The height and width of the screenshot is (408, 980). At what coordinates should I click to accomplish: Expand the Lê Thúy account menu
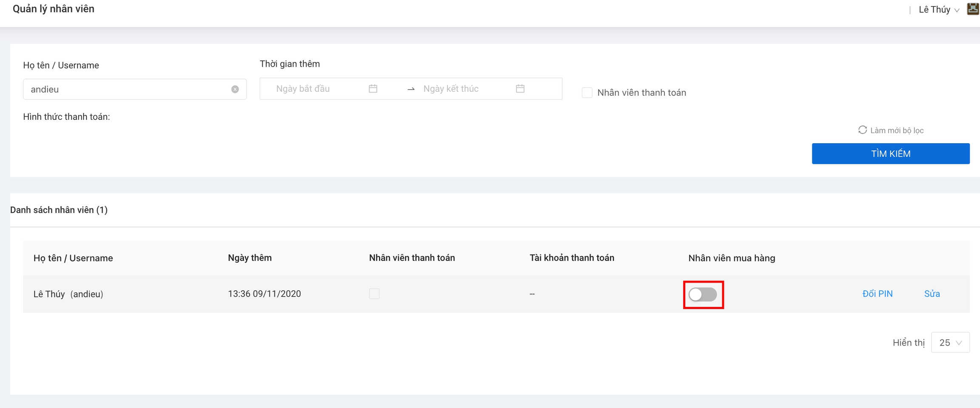pyautogui.click(x=938, y=10)
